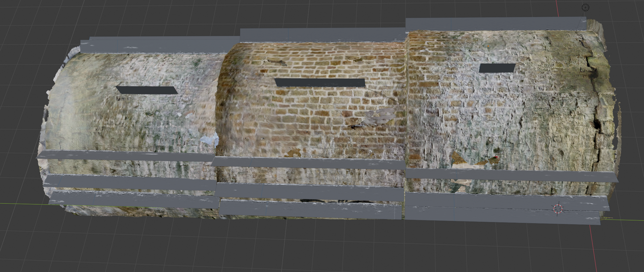Select the point light object icon

tap(586, 7)
